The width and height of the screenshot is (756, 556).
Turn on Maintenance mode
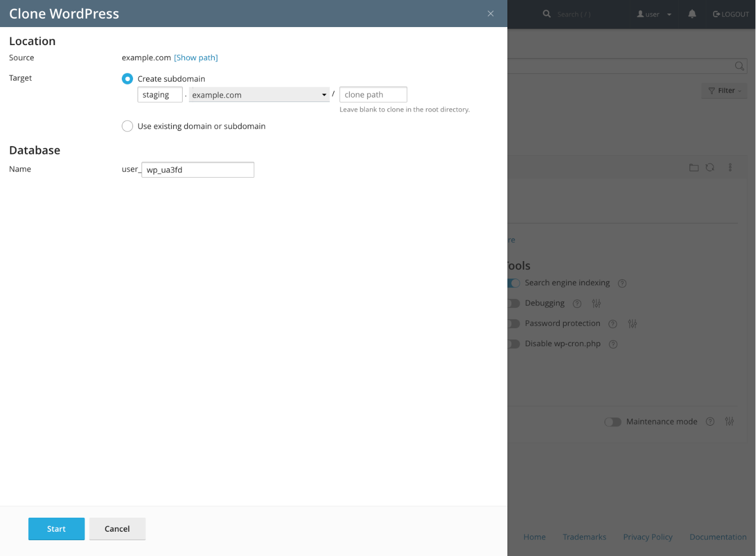[613, 421]
